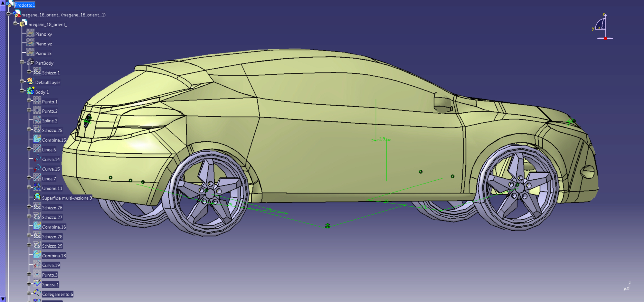
Task: Click the Combina.15 combine icon
Action: pos(37,139)
